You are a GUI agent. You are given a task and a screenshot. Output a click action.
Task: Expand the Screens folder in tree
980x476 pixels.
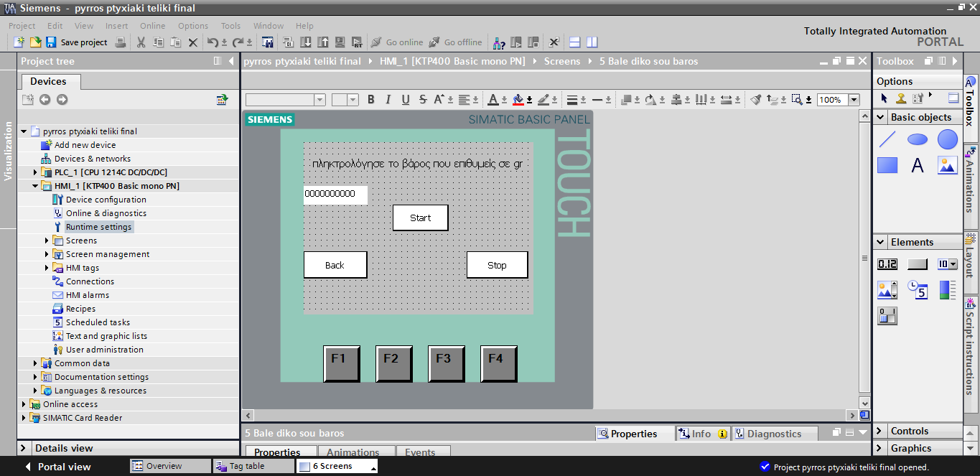(47, 241)
